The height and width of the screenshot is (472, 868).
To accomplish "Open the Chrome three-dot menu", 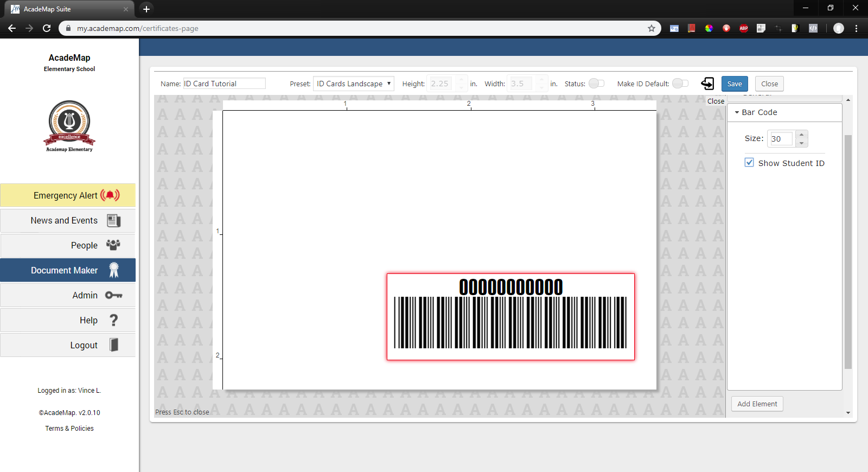I will (857, 28).
